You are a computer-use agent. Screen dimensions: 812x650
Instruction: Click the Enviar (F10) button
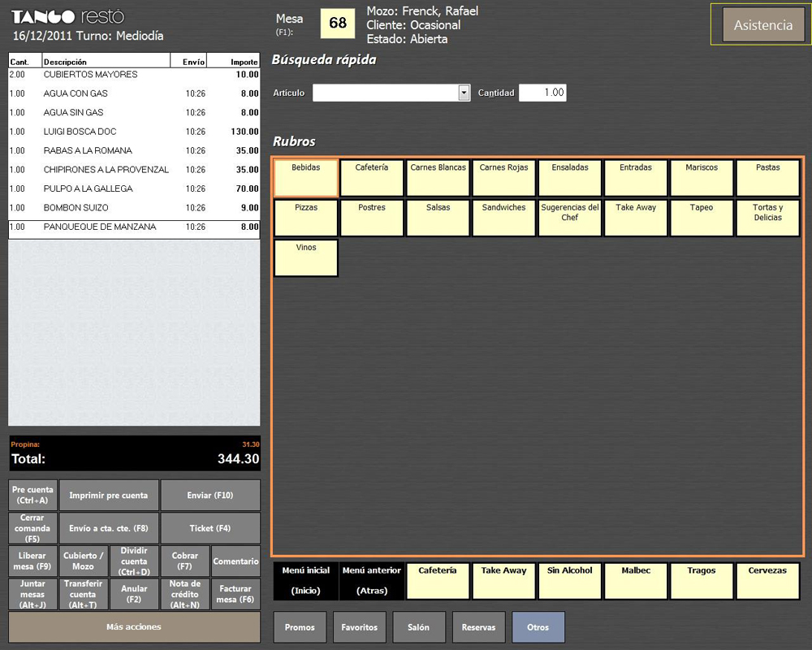pos(210,495)
